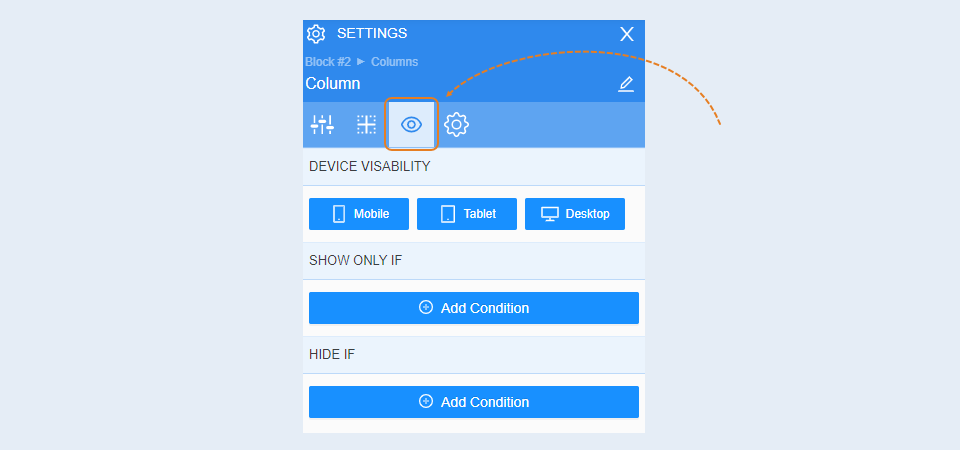Click the breadcrumb arrow after Block #2
This screenshot has height=450, width=960.
point(361,61)
